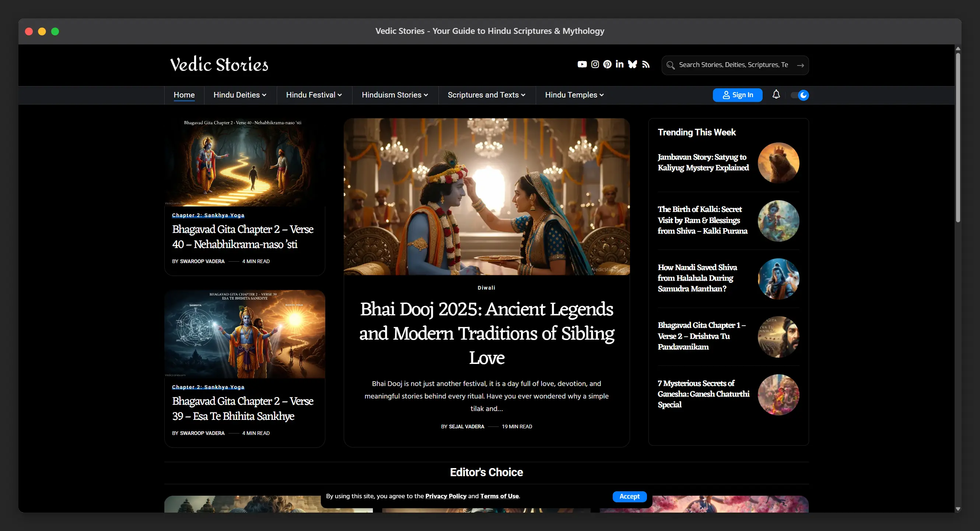Image resolution: width=980 pixels, height=531 pixels.
Task: Subscribe via the RSS feed icon
Action: pyautogui.click(x=645, y=64)
